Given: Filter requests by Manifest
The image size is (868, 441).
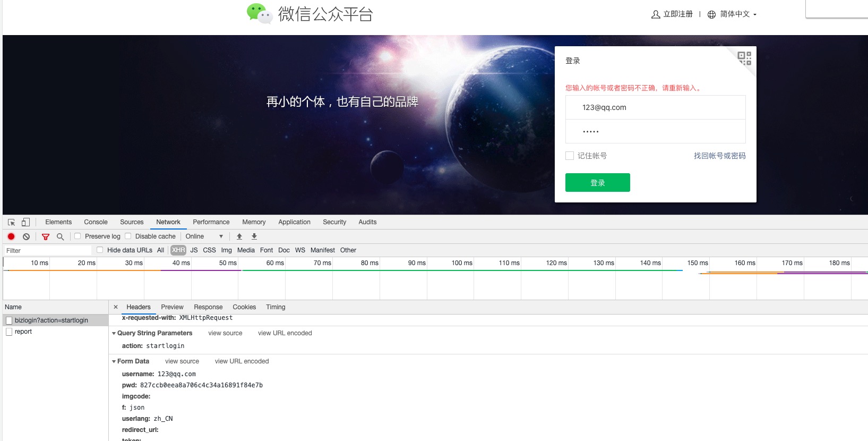Looking at the screenshot, I should (323, 250).
